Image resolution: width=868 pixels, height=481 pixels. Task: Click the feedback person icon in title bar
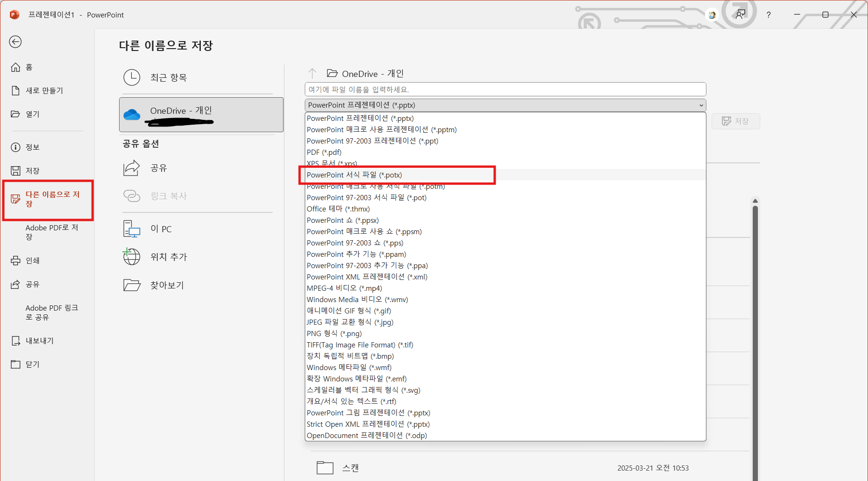[x=740, y=14]
